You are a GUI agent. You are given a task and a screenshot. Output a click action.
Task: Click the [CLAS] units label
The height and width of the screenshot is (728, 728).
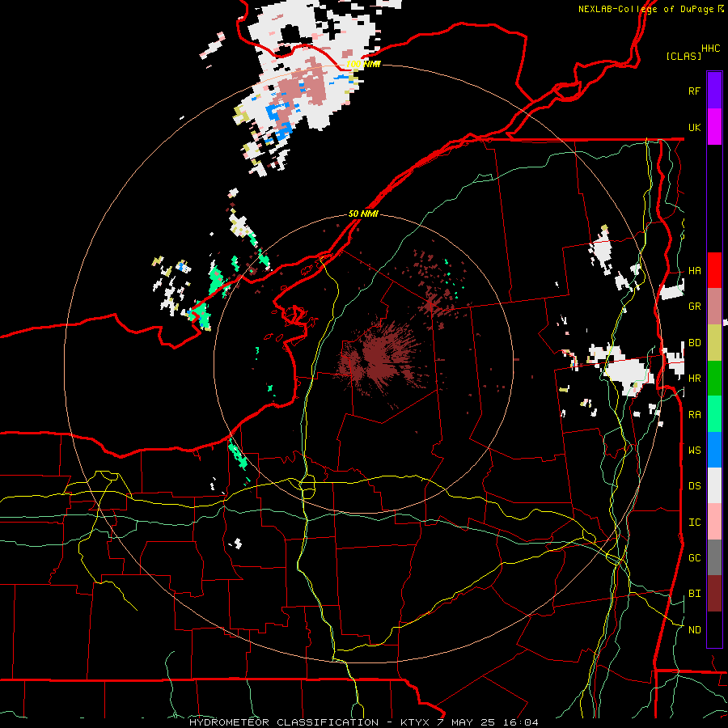[x=684, y=56]
